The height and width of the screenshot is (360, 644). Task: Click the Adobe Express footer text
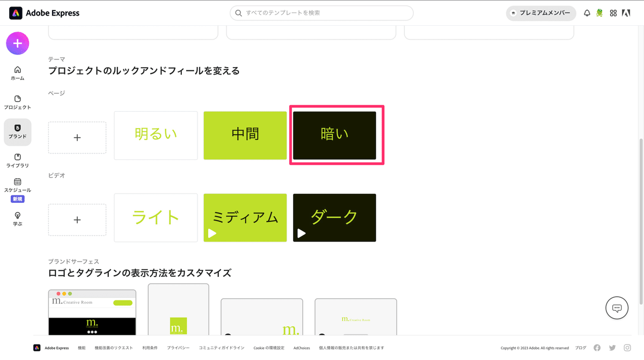[57, 348]
